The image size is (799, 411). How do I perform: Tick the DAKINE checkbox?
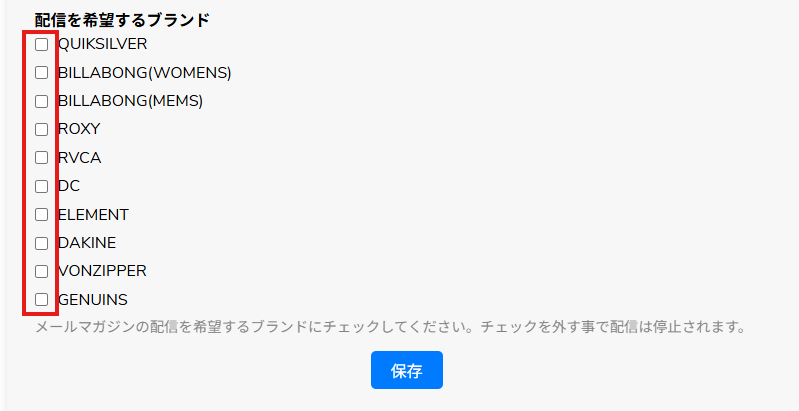[41, 243]
